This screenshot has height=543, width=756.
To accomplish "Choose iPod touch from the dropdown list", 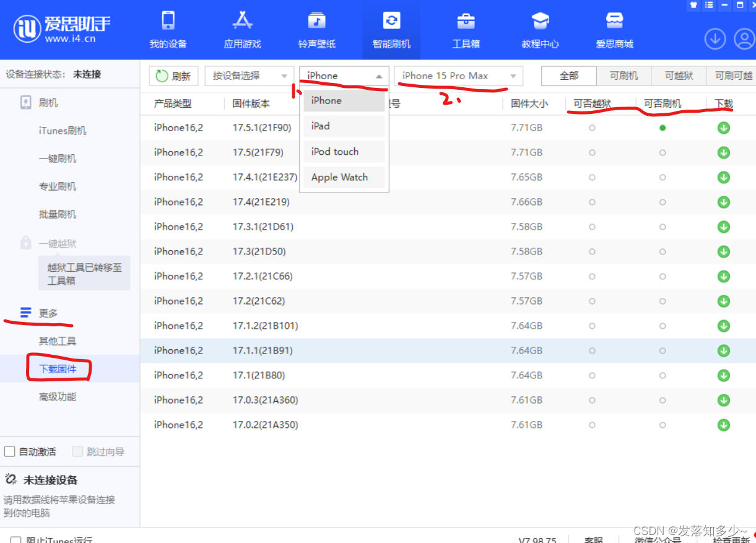I will [344, 152].
